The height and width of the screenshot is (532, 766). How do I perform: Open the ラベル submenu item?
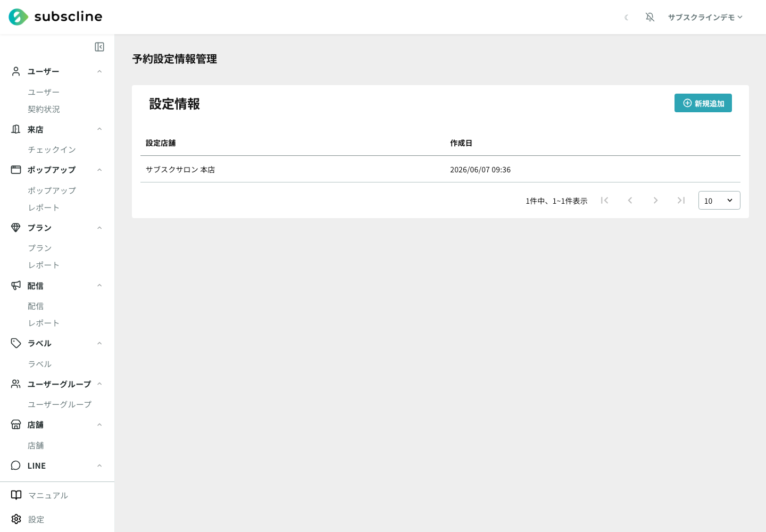pyautogui.click(x=40, y=364)
